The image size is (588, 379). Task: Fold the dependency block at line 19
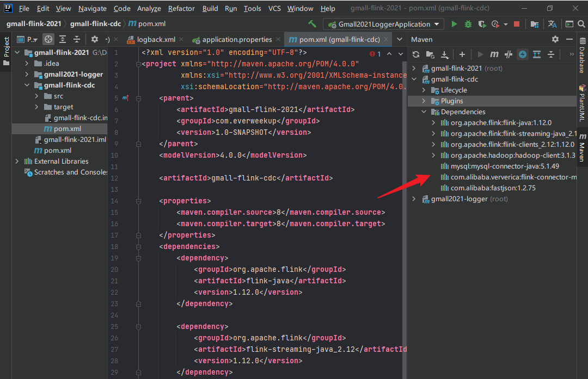tap(138, 258)
